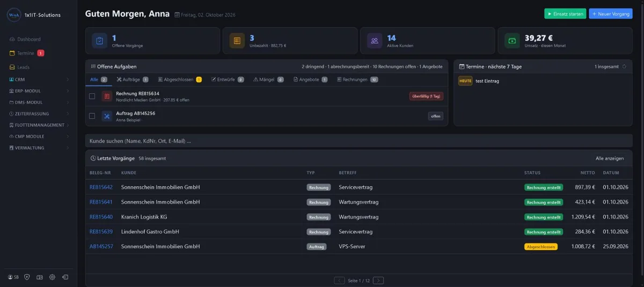Viewport: 644px width, 287px height.
Task: Go to the next page of Vorgänge
Action: pyautogui.click(x=378, y=281)
